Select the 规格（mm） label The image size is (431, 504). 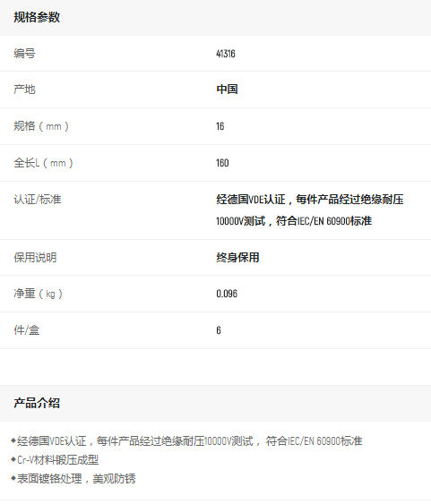41,126
